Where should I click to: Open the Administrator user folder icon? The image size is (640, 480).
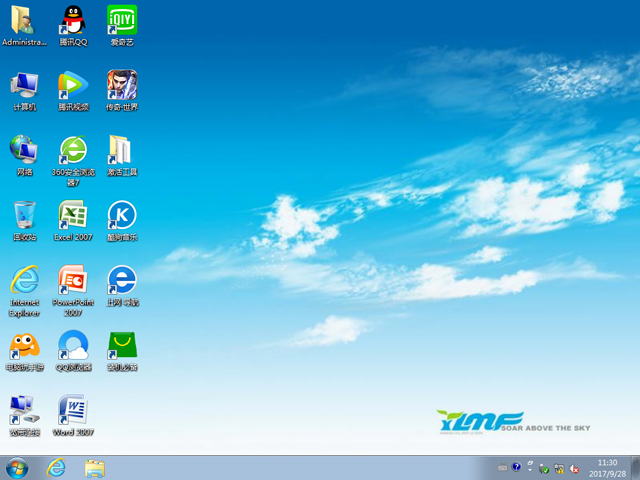pyautogui.click(x=24, y=21)
